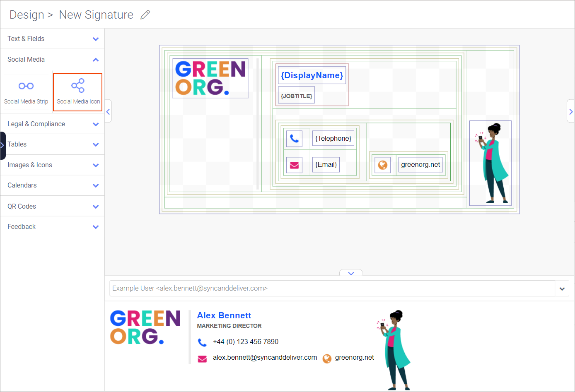
Task: Select the woman illustration in the canvas
Action: point(490,163)
